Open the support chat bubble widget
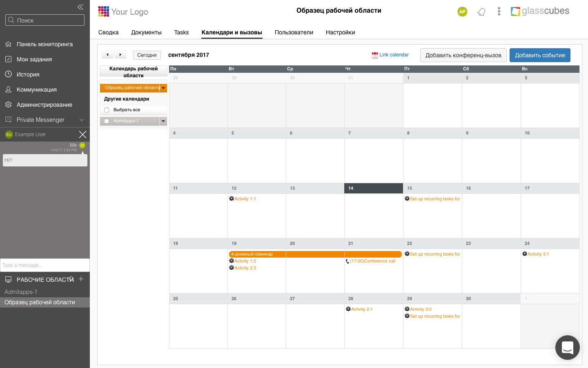The image size is (588, 368). [567, 348]
